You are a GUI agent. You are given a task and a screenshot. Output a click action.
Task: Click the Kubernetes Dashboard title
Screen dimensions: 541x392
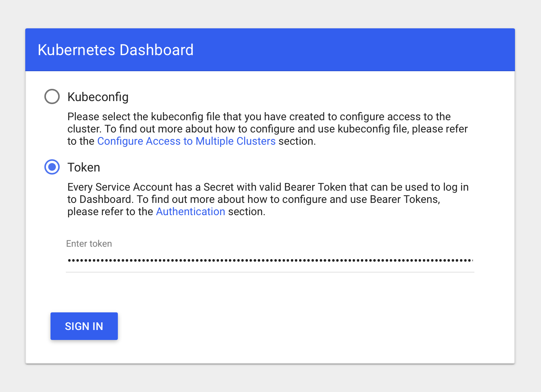coord(115,50)
